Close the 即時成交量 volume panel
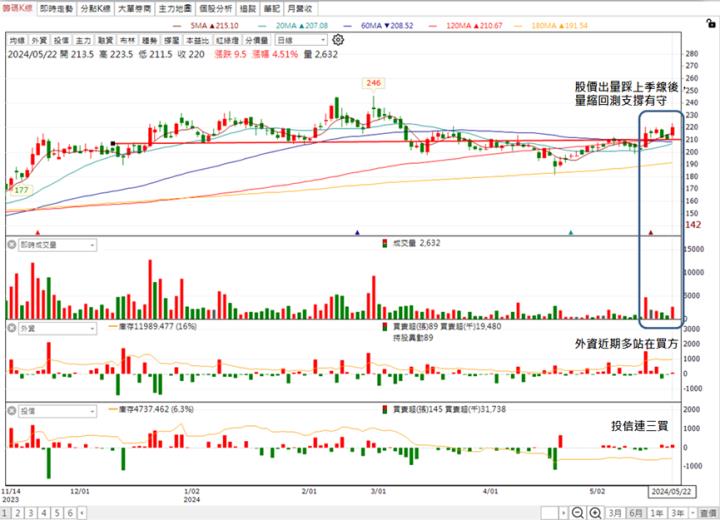The height and width of the screenshot is (520, 720). point(10,244)
